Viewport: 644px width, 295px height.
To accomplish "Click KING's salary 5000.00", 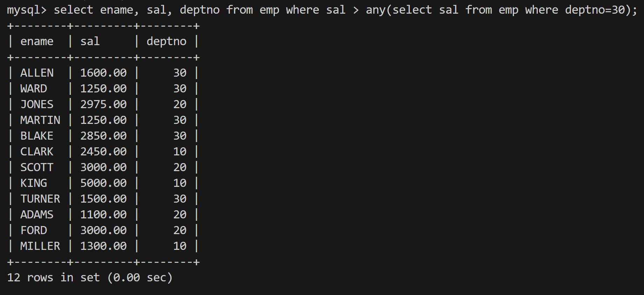I will 103,183.
